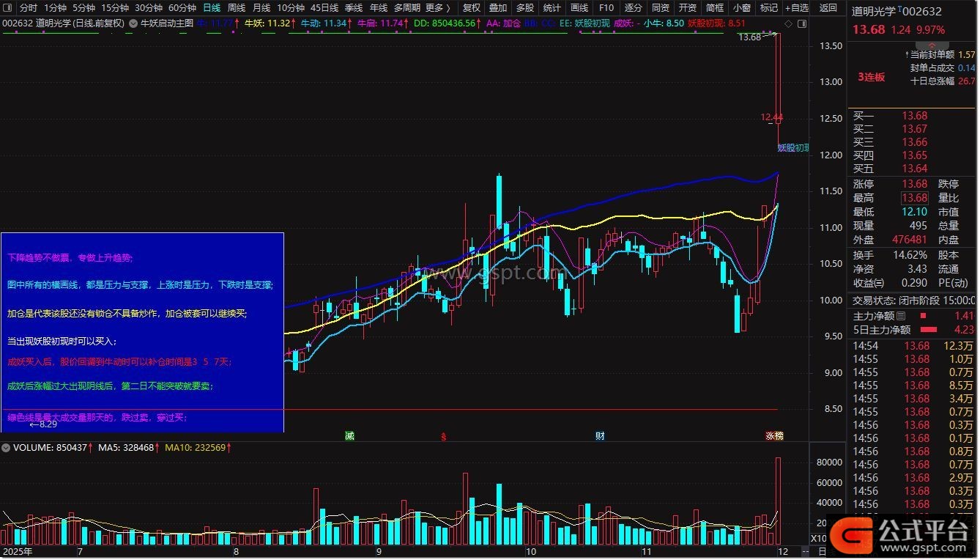The width and height of the screenshot is (980, 560).
Task: Click the 涨榜 marker near the latest candle
Action: pos(774,436)
